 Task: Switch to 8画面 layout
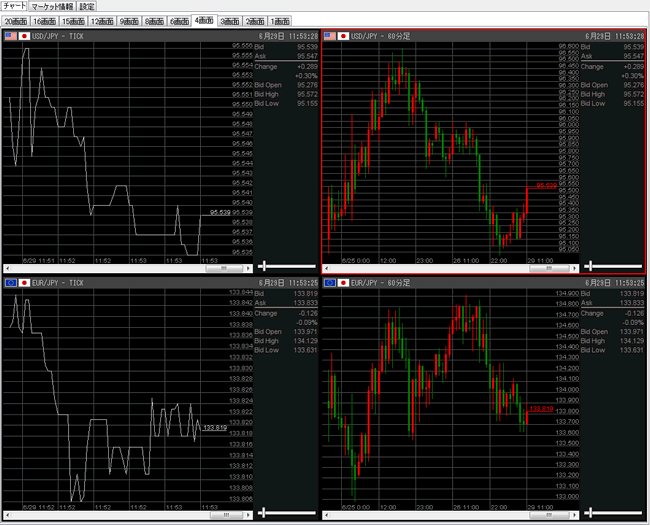tap(154, 21)
